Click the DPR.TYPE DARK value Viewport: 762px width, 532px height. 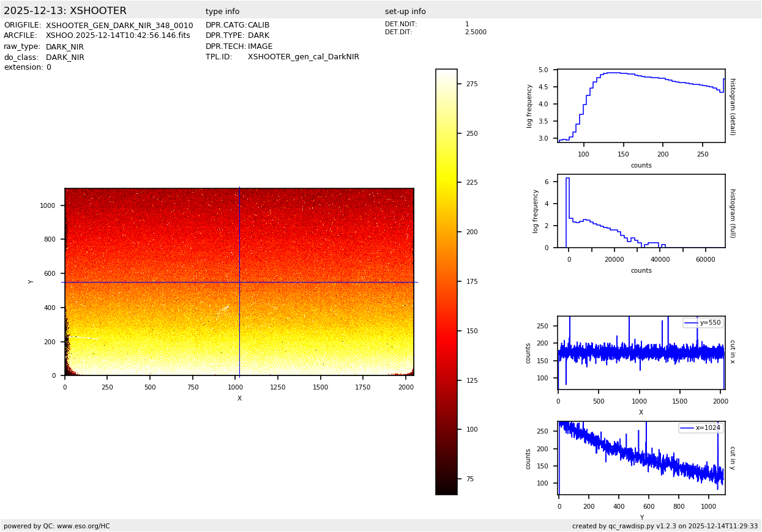pyautogui.click(x=258, y=36)
